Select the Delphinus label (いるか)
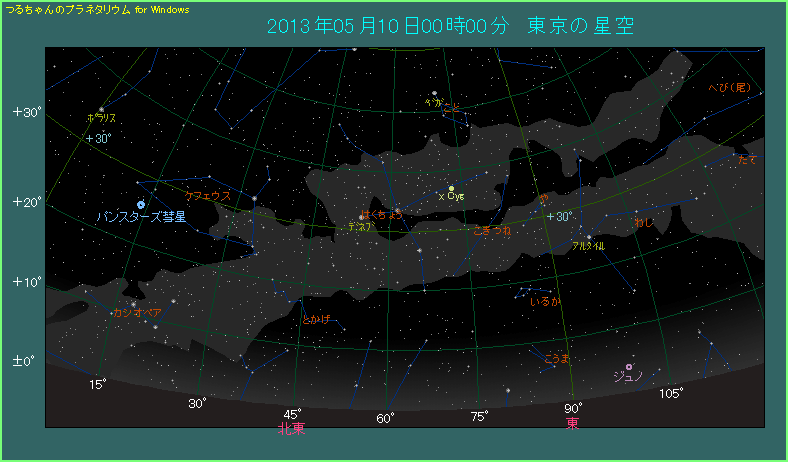 (545, 301)
